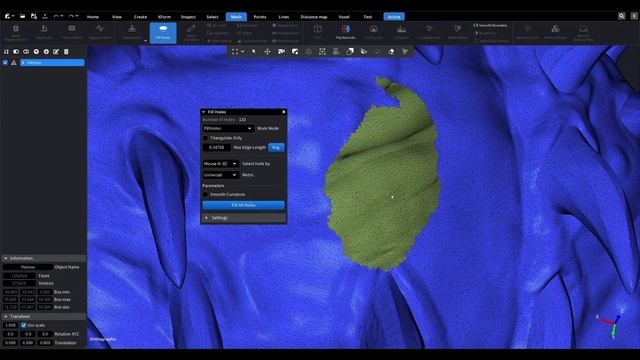The height and width of the screenshot is (360, 640).
Task: Click the mesh triangle icon next to the object
Action: 13,62
